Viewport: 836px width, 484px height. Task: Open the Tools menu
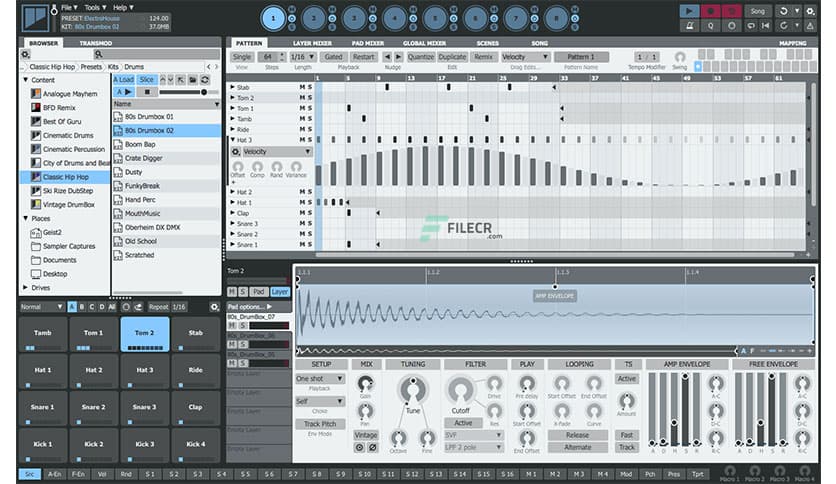(94, 7)
